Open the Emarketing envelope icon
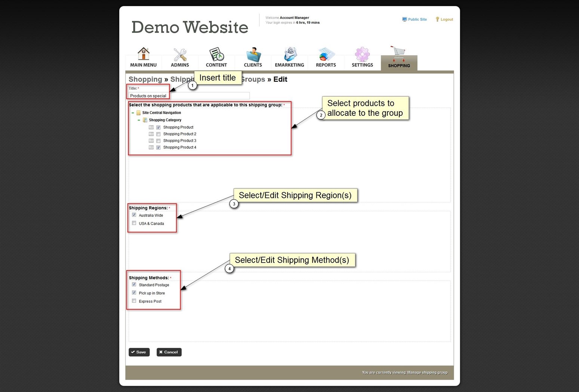The image size is (579, 392). pyautogui.click(x=289, y=55)
